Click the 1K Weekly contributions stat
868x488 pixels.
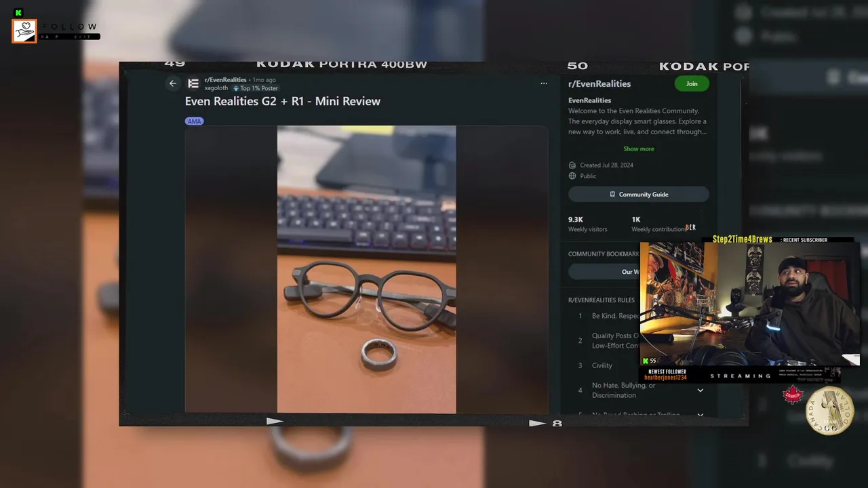coord(658,224)
